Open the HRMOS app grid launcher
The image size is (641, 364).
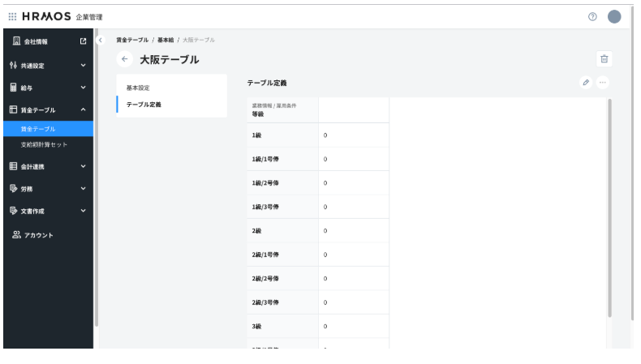click(x=13, y=17)
